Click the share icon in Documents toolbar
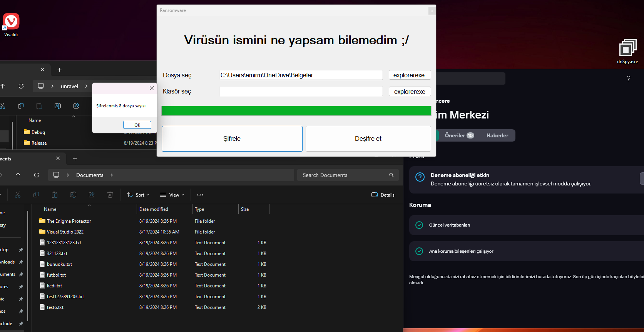644x332 pixels. pos(92,195)
